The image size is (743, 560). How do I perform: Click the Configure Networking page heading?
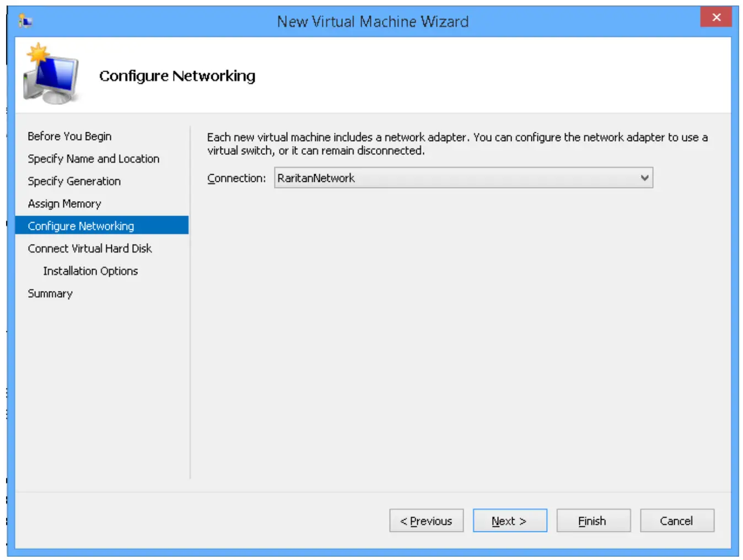pos(177,76)
